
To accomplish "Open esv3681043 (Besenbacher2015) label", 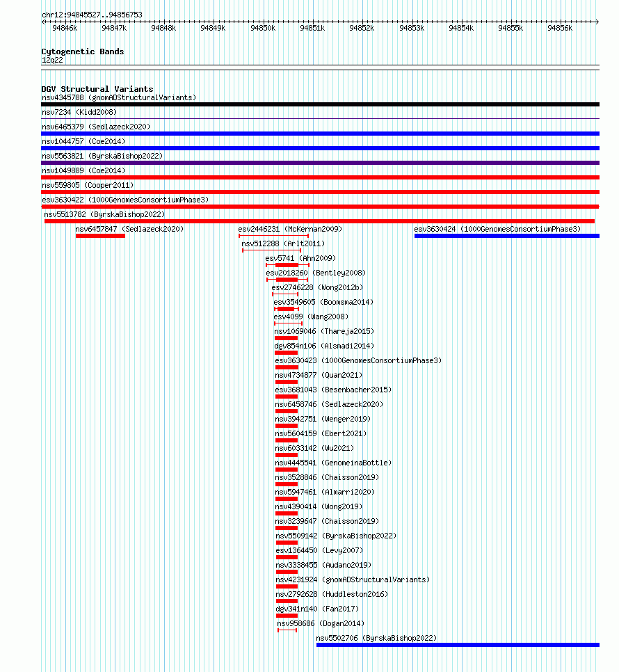I will pyautogui.click(x=333, y=390).
